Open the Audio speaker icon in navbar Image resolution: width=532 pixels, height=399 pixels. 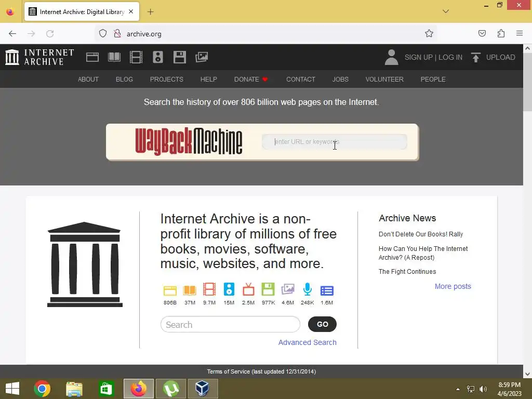tap(158, 57)
